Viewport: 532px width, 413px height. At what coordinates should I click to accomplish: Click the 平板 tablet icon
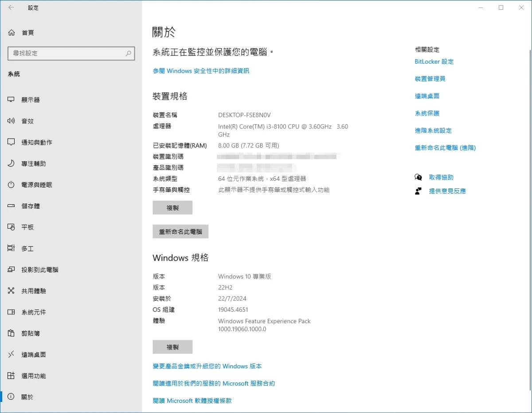click(12, 227)
